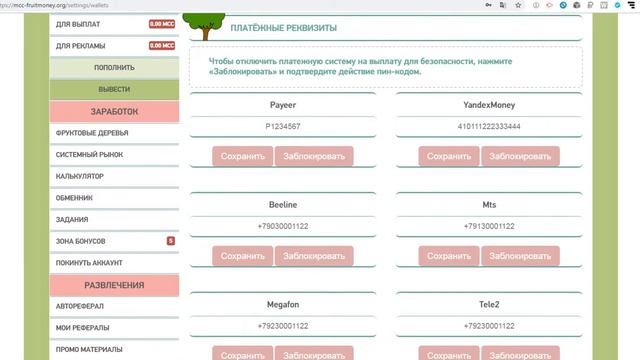640x360 pixels.
Task: Click the YandexMoney wallet input field
Action: click(x=489, y=127)
